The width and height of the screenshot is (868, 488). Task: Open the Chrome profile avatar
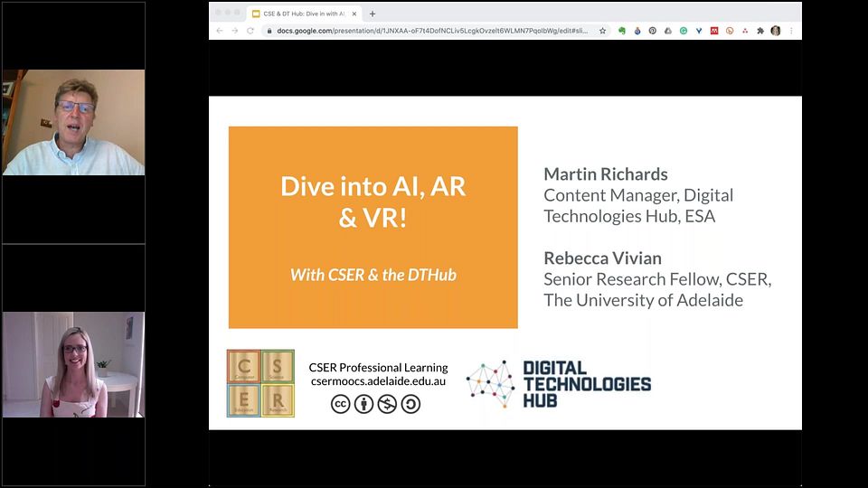coord(776,31)
